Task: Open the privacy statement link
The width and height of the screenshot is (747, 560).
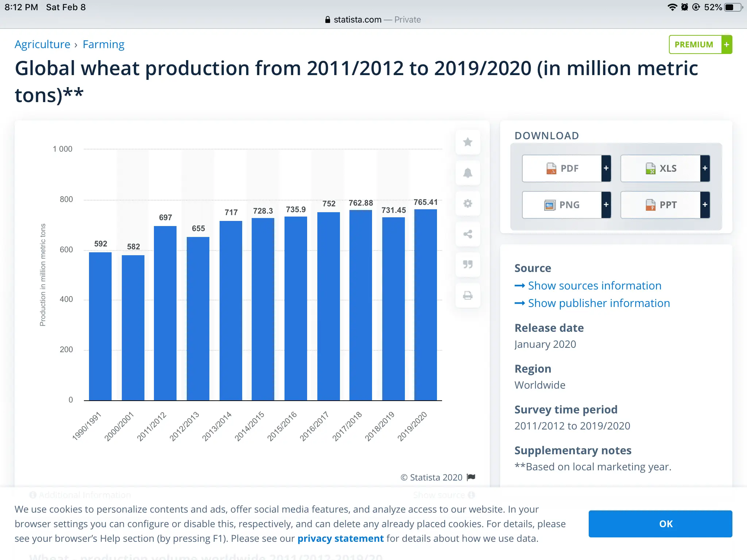Action: point(340,538)
